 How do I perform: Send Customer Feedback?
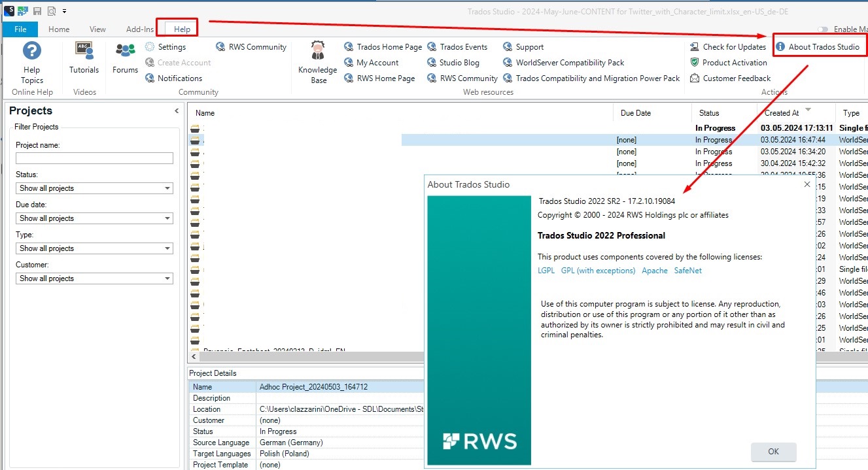coord(731,78)
